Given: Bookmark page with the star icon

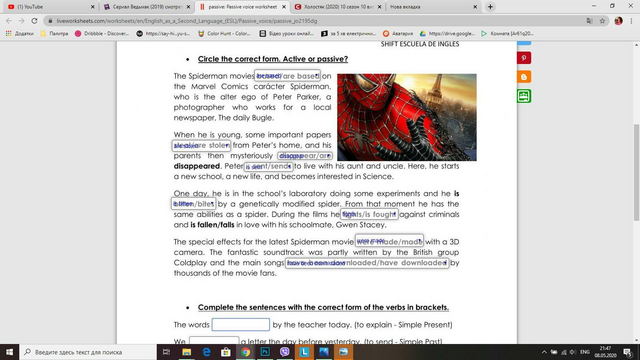Looking at the screenshot, I should pyautogui.click(x=602, y=21).
